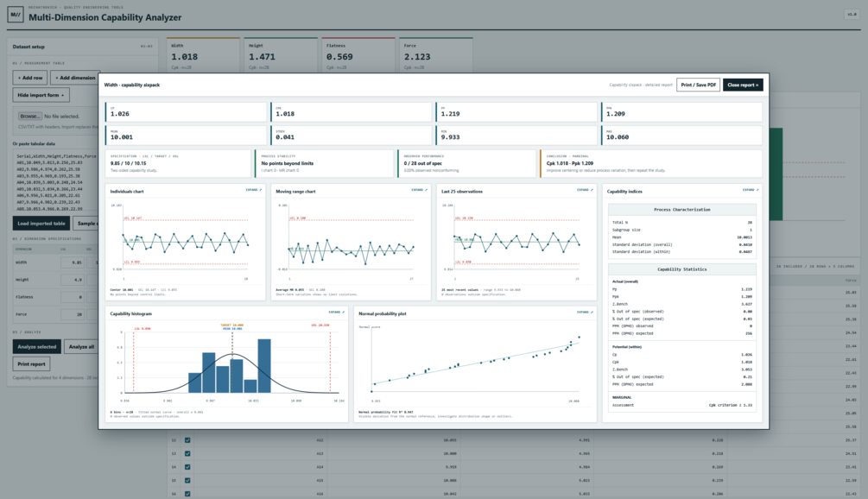Select the Height Cpk summary card
This screenshot has height=499, width=868.
[x=281, y=55]
